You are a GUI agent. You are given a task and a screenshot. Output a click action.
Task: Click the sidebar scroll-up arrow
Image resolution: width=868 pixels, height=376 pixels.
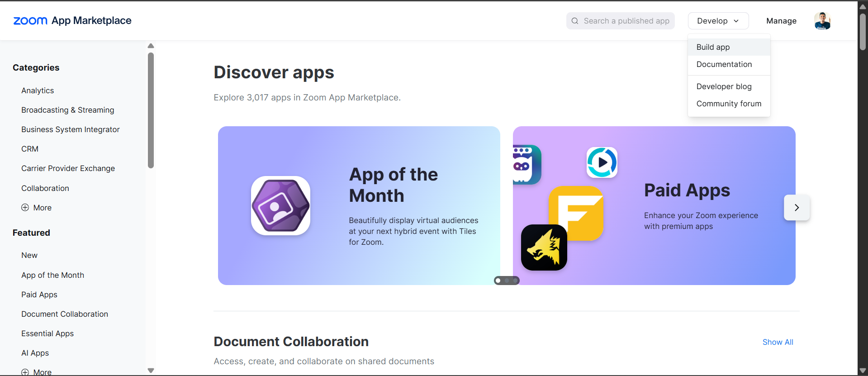(151, 46)
